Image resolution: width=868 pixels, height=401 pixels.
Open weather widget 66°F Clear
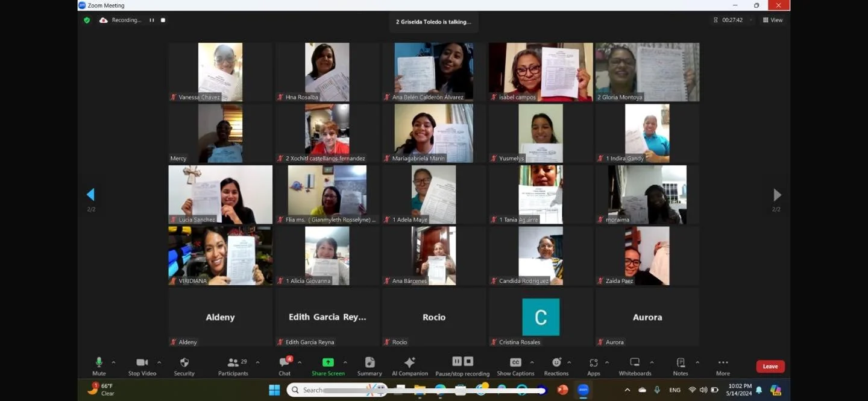coord(101,390)
